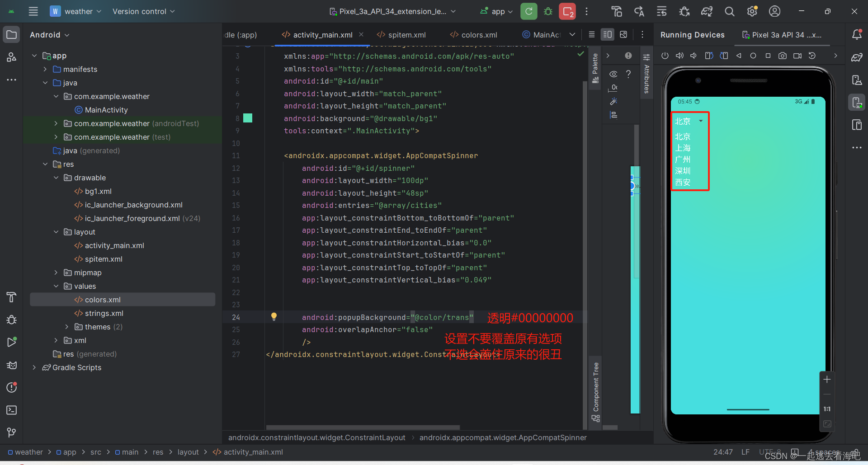Lower emulator volume
This screenshot has height=465, width=868.
[693, 56]
